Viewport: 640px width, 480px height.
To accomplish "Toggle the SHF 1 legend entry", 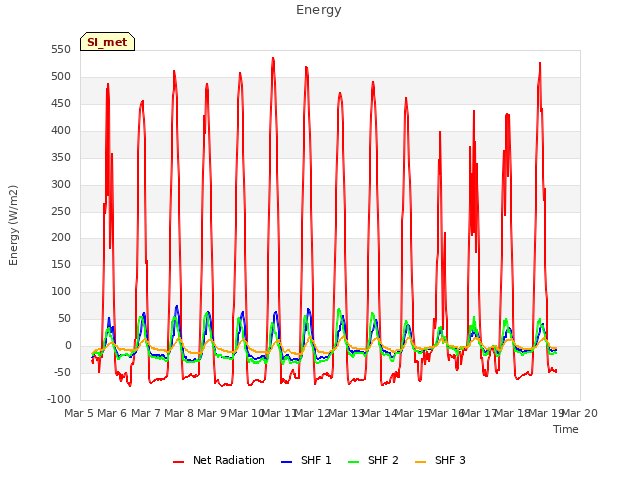I will tap(306, 460).
